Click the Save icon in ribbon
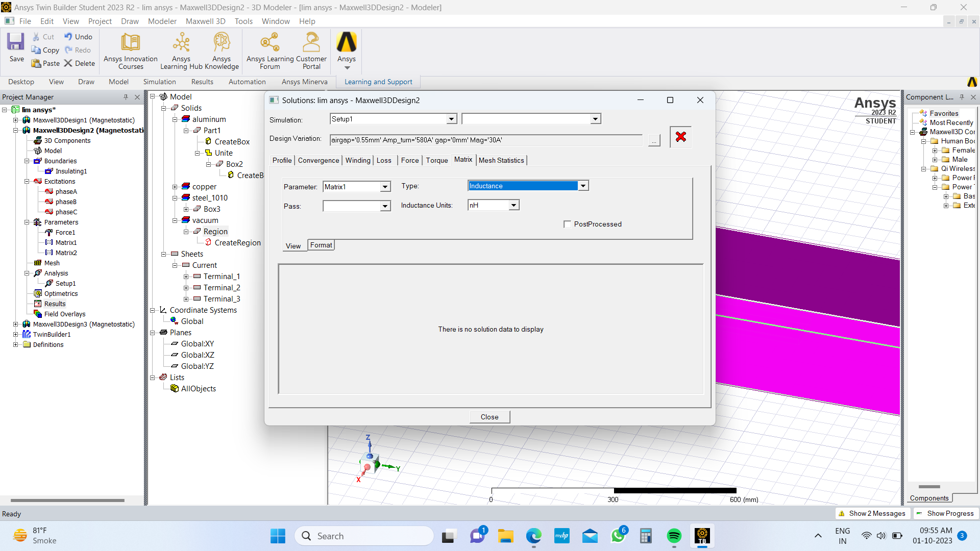This screenshot has height=551, width=980. tap(16, 42)
